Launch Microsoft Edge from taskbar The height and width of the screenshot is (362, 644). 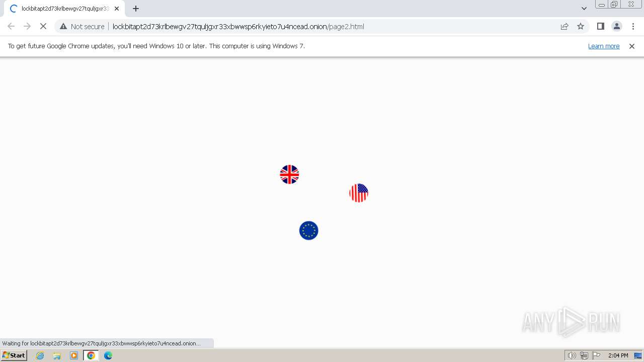pyautogui.click(x=108, y=355)
